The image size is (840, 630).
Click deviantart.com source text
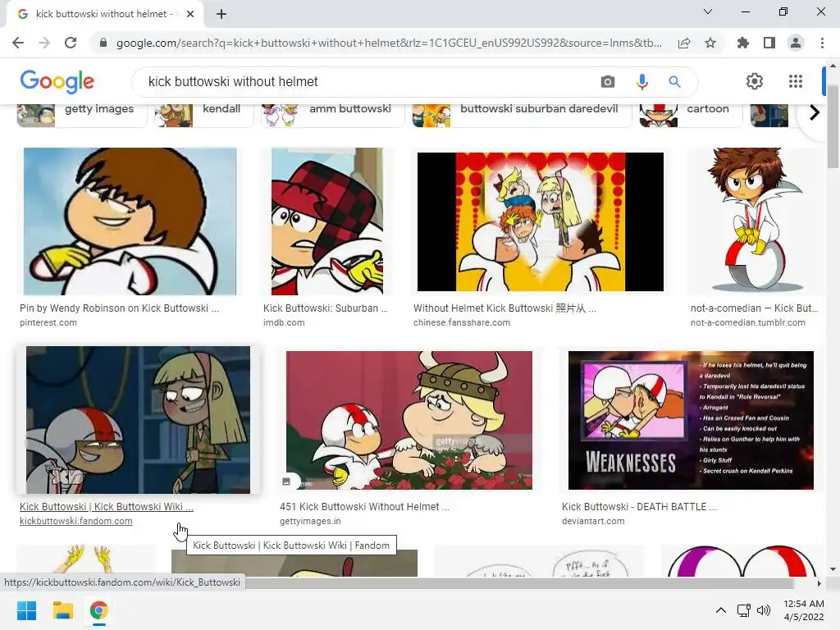point(593,521)
